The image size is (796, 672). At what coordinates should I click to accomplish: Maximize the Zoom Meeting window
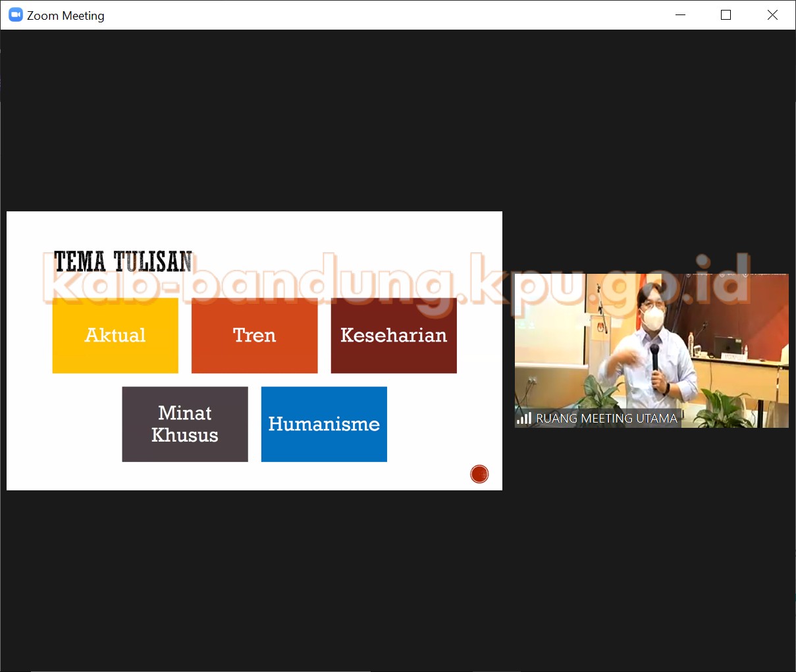[726, 15]
